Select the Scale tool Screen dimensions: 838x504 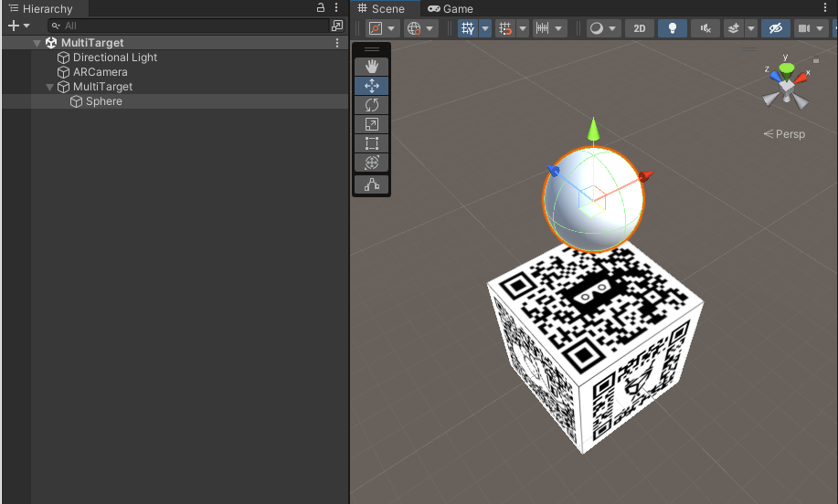pos(371,124)
